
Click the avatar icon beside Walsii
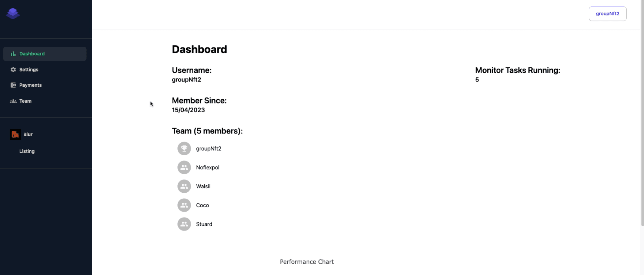184,186
